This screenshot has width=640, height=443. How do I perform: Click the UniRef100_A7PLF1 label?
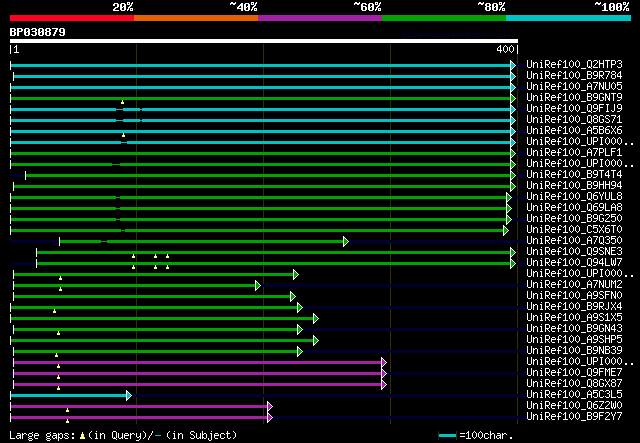574,153
